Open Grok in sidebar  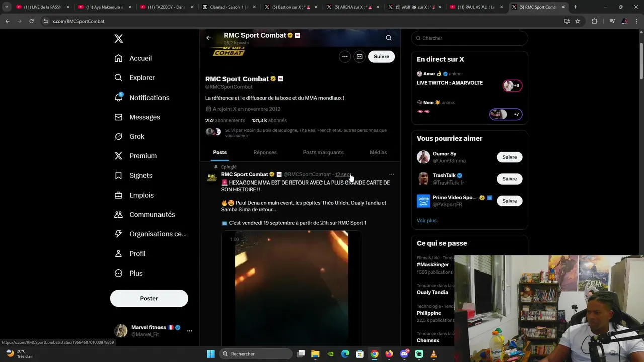(x=129, y=136)
